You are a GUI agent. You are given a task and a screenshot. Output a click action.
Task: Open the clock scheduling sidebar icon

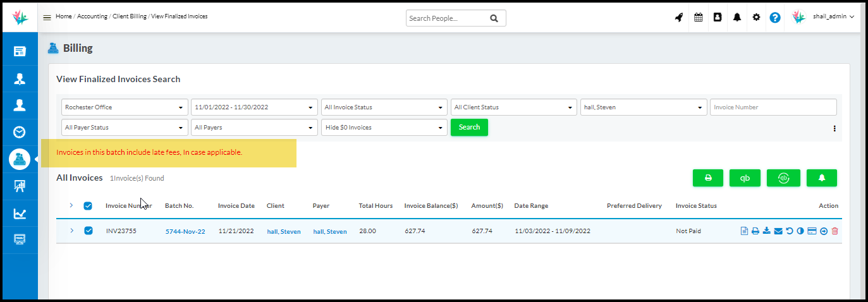(x=20, y=132)
